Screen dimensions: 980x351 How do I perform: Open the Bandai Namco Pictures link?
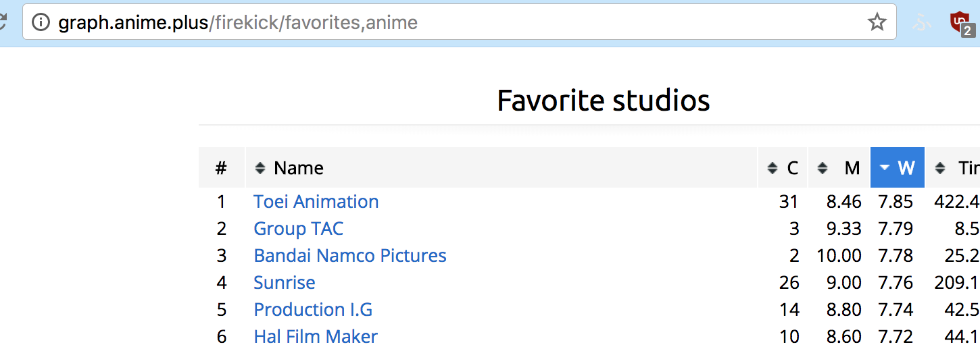350,256
